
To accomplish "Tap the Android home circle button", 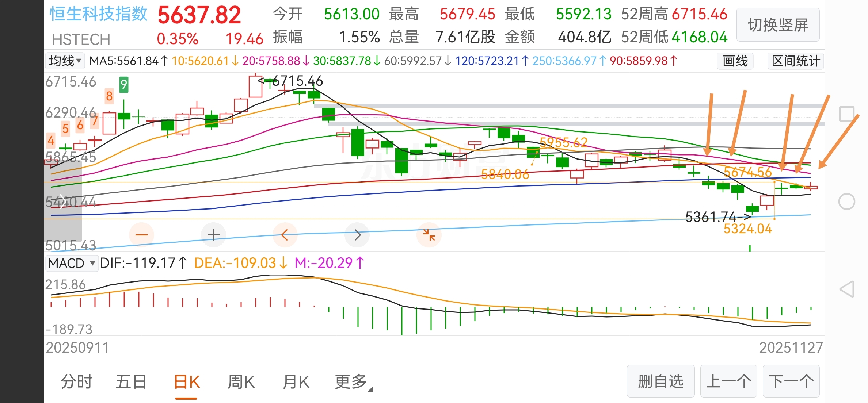I will pyautogui.click(x=846, y=201).
